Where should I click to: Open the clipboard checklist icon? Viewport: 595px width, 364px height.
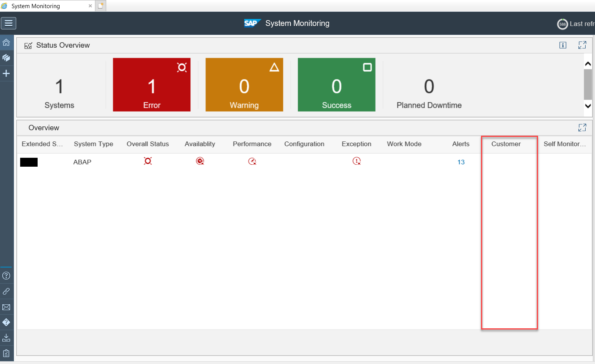coord(6,353)
